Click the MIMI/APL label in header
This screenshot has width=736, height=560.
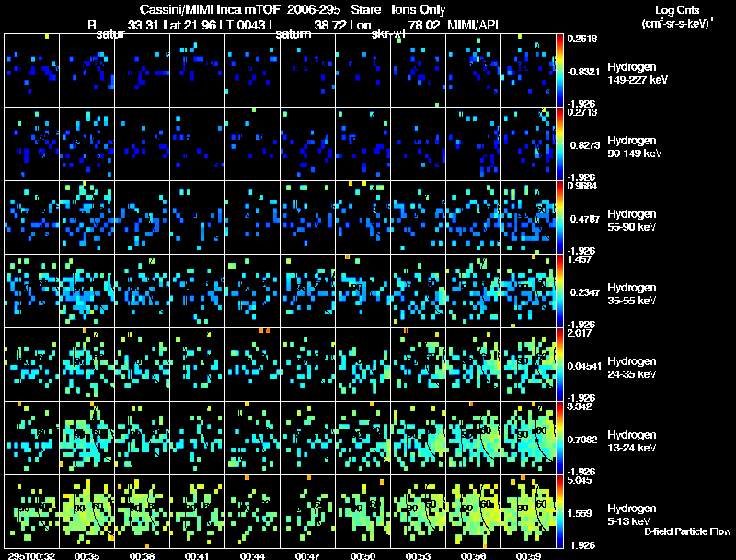[474, 24]
